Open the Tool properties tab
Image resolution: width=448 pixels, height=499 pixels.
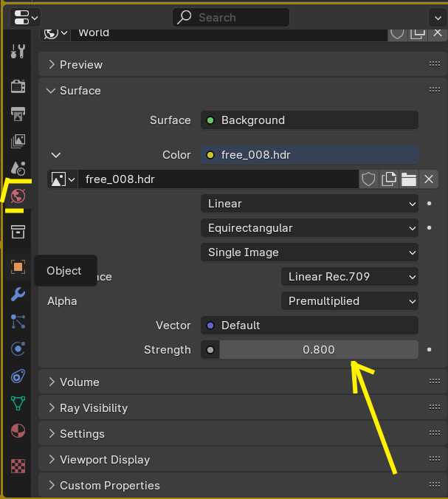click(18, 51)
